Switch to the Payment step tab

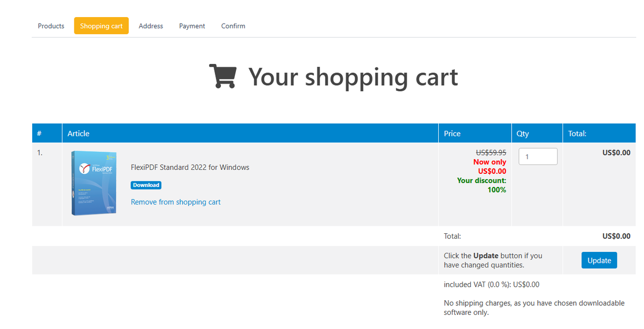(192, 26)
